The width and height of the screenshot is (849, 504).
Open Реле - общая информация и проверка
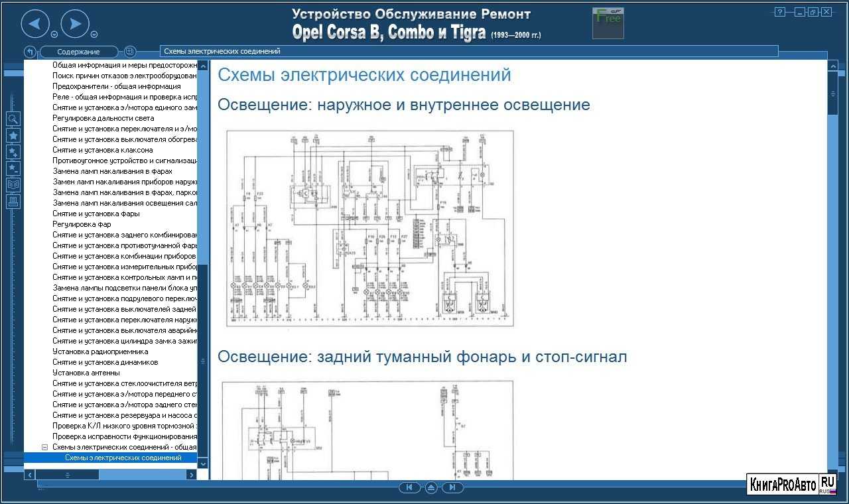click(x=125, y=97)
